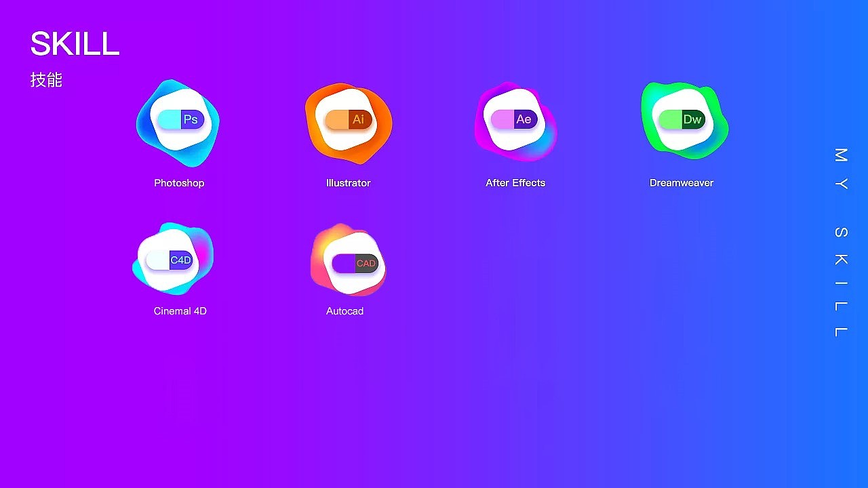Click the large "SKILL" heading

75,44
